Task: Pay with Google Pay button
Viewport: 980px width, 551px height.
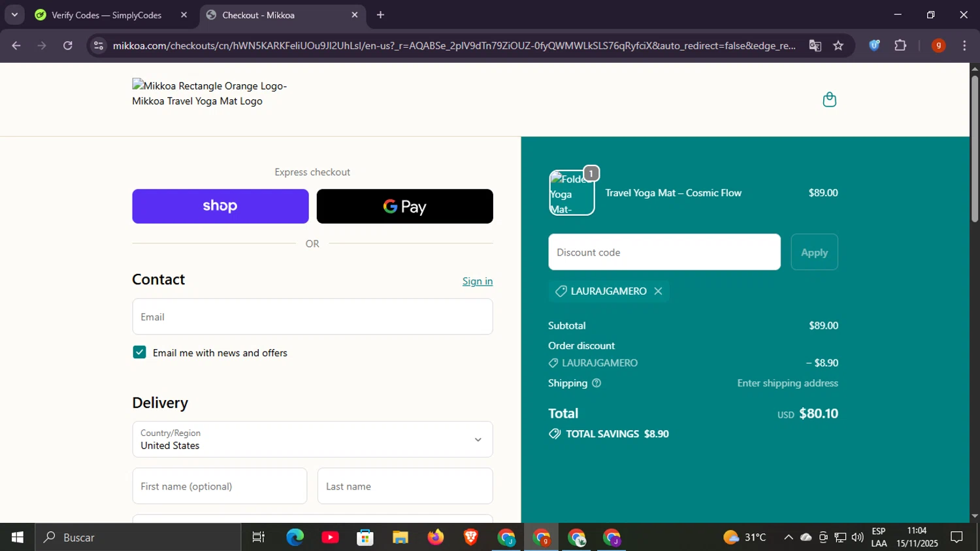Action: point(404,207)
